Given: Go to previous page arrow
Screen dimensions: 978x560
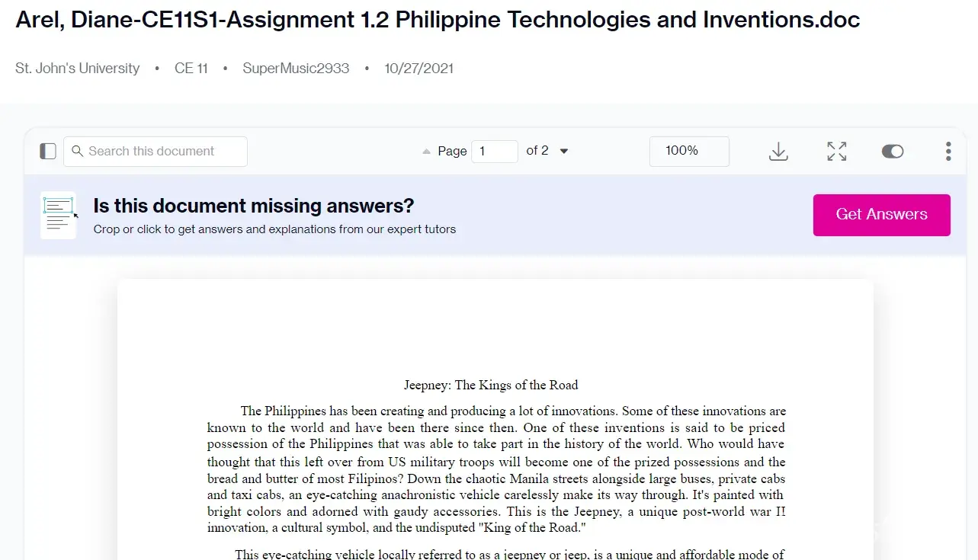Looking at the screenshot, I should 427,151.
